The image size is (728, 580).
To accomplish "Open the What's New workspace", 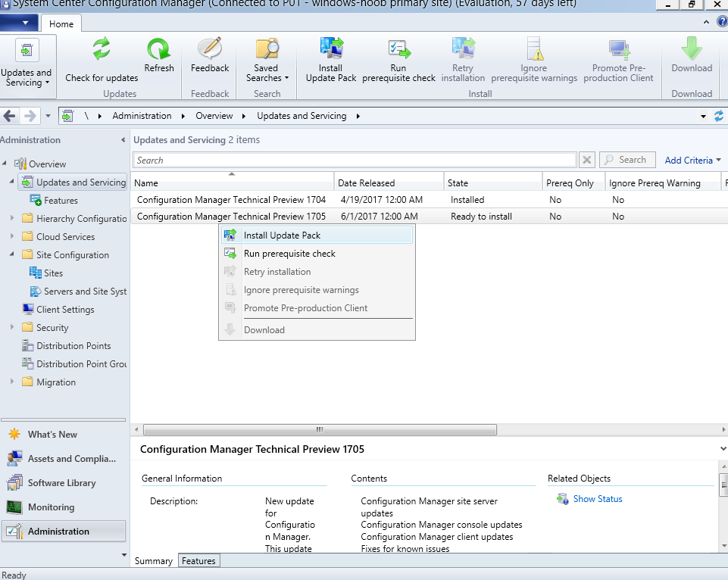I will 52,435.
